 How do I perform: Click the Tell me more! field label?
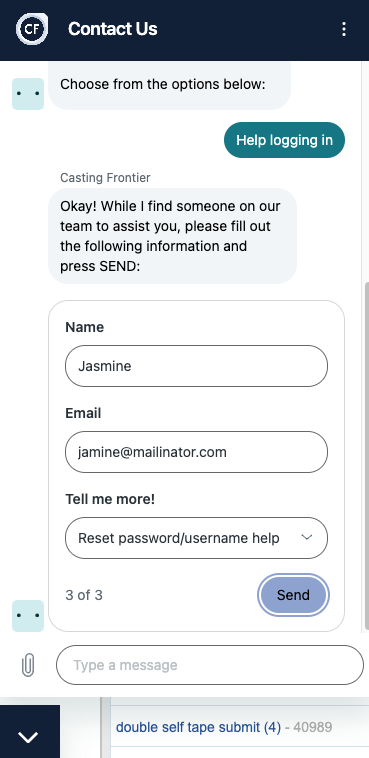click(x=110, y=499)
